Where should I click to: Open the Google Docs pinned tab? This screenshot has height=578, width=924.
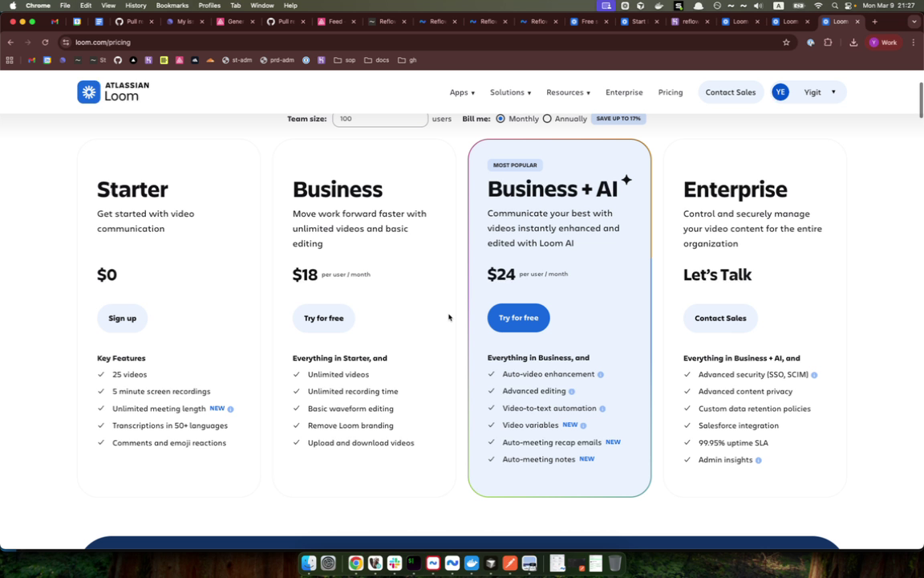(99, 22)
